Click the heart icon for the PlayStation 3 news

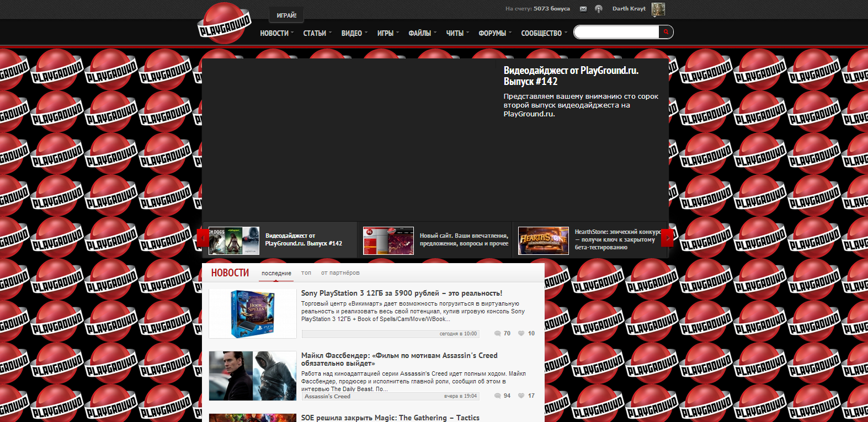(521, 334)
